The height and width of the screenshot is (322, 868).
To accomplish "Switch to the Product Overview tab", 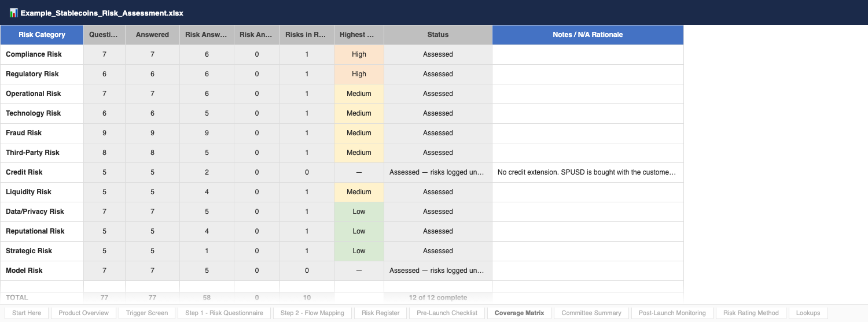I will click(x=84, y=313).
